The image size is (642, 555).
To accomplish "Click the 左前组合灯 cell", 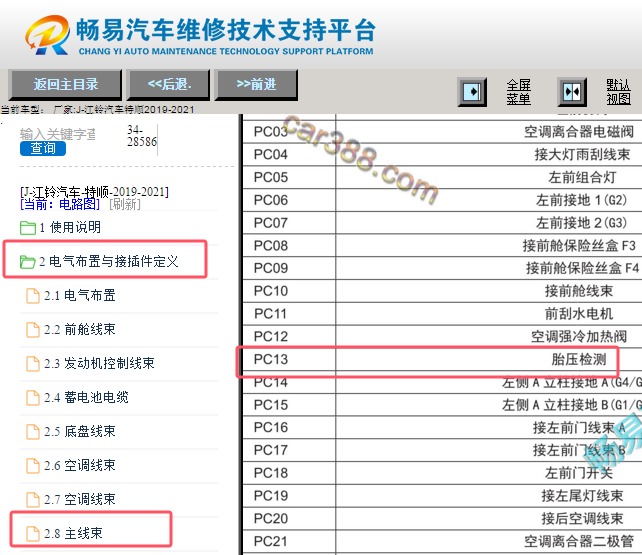I will click(x=582, y=177).
